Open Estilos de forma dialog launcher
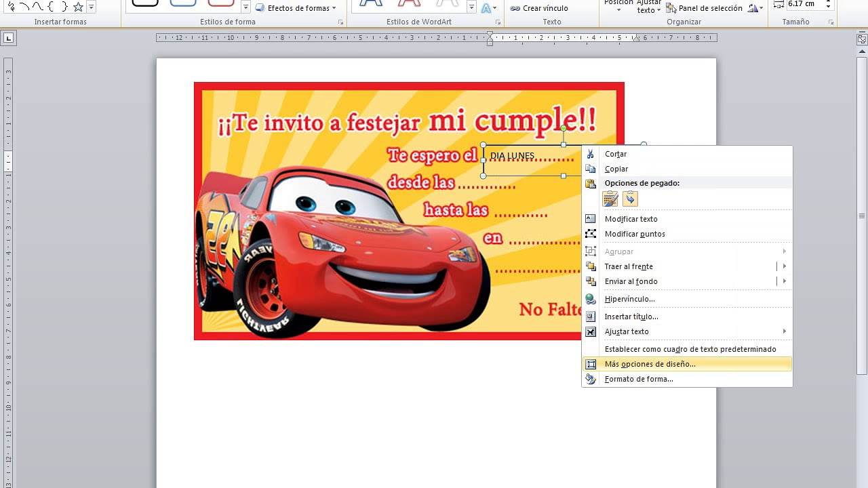868x488 pixels. [x=340, y=22]
